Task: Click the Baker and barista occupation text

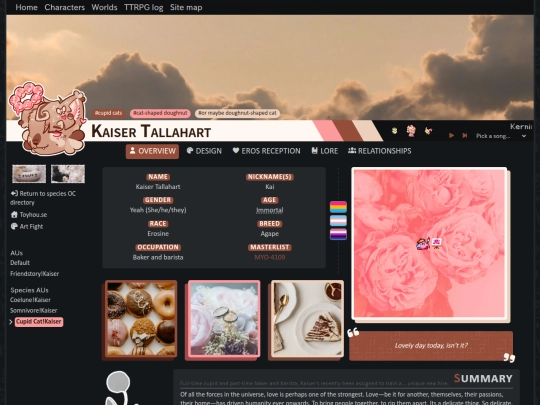Action: pos(158,257)
